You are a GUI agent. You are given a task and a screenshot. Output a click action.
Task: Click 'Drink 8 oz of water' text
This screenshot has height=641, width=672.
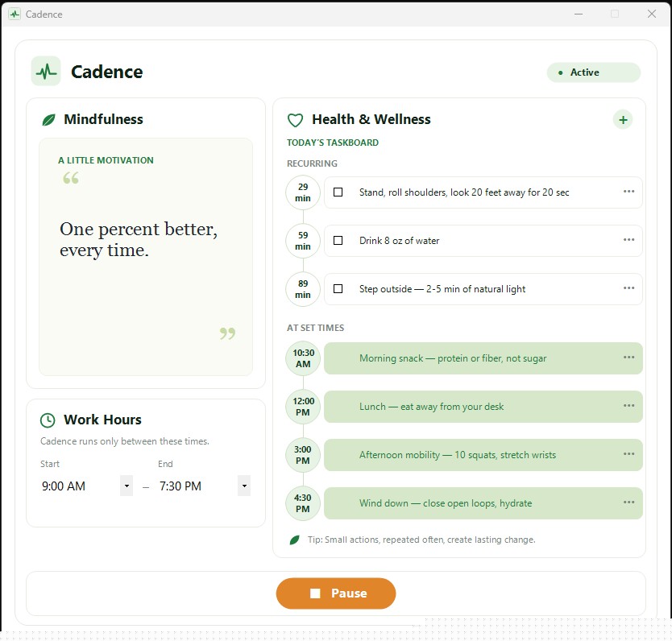tap(399, 241)
